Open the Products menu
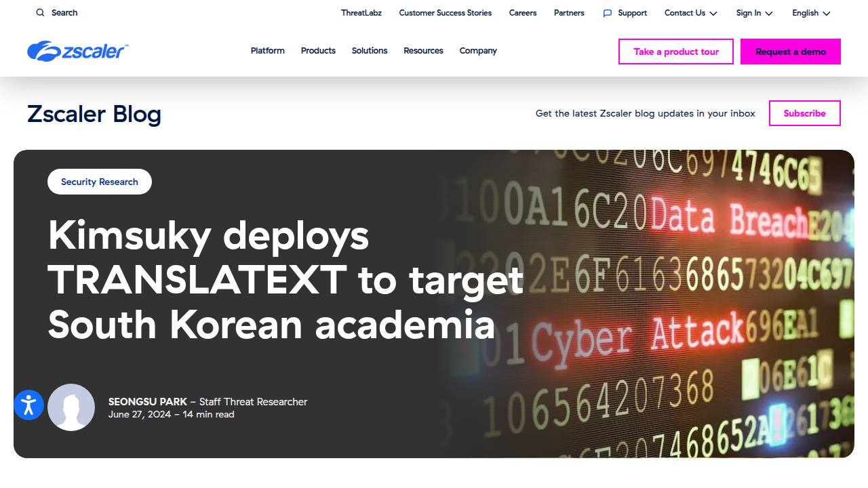The height and width of the screenshot is (488, 868). (x=318, y=51)
